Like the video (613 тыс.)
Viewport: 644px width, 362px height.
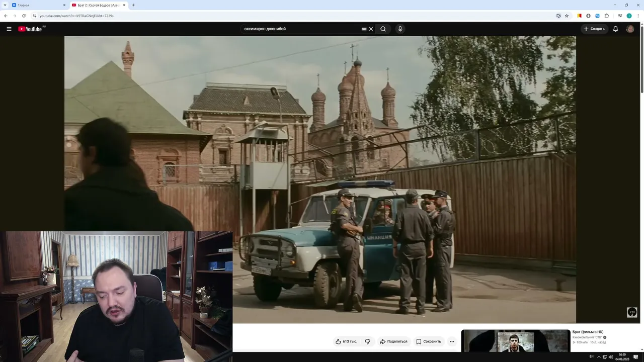point(346,341)
